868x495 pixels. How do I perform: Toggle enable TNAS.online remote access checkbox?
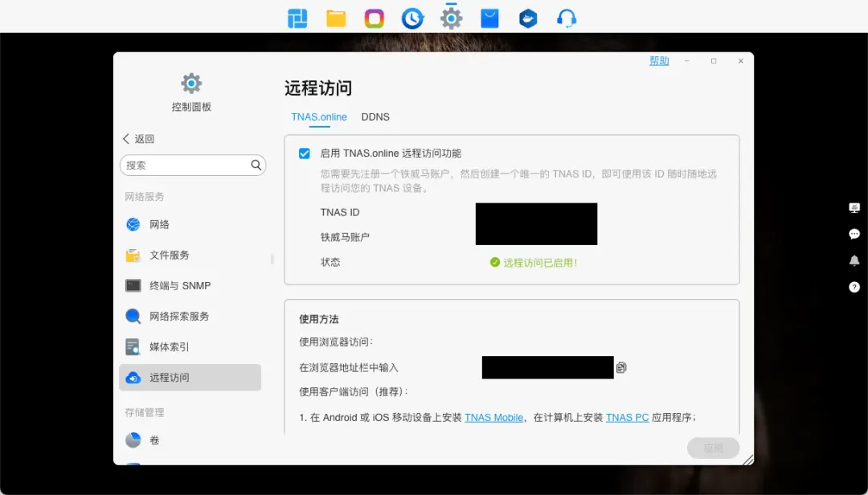pyautogui.click(x=305, y=153)
